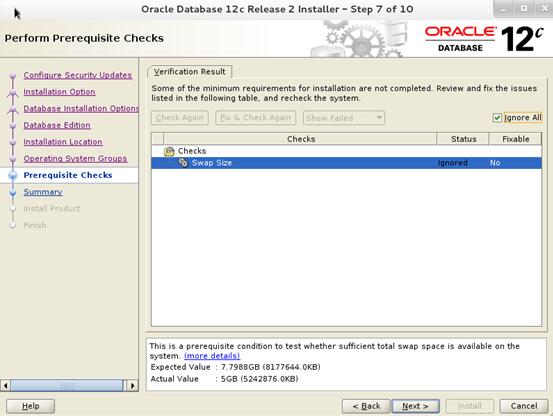Click the sidebar horizontal scrollbar thumb
Viewport: 553px width, 416px height.
pyautogui.click(x=67, y=385)
